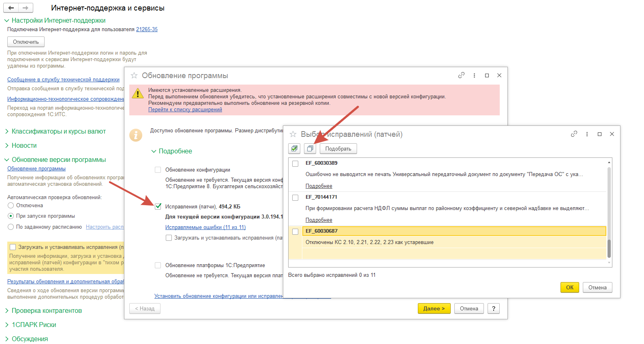644x344 pixels.
Task: Click the Подобрать button
Action: [x=338, y=149]
